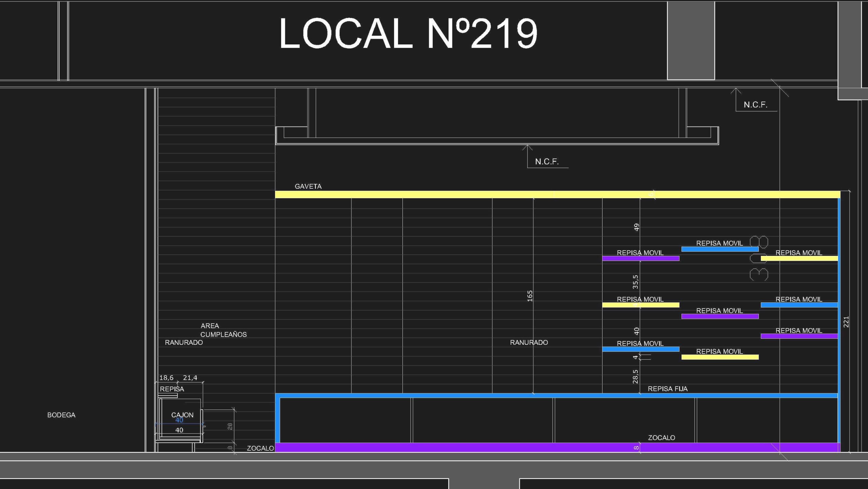Click the blue 40 dimension text
This screenshot has width=868, height=489.
(x=179, y=420)
